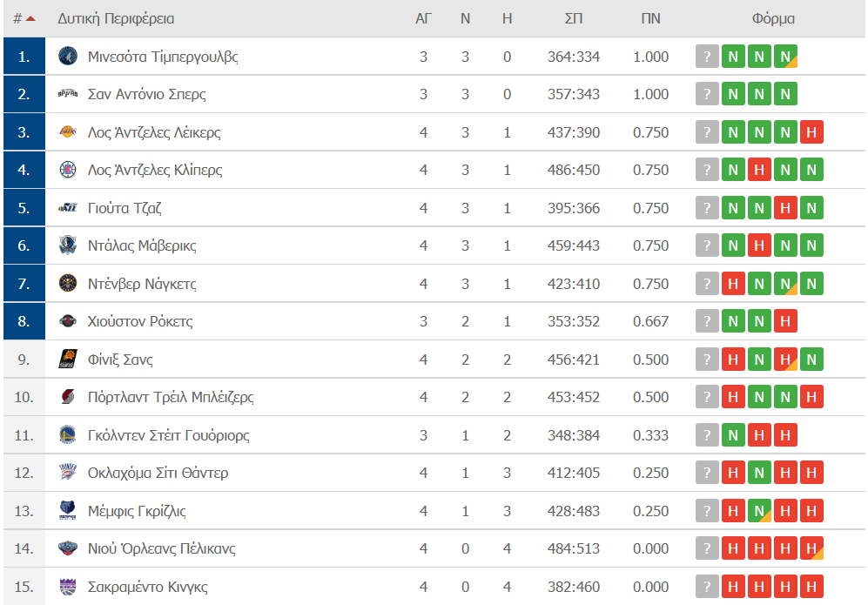Screen dimensions: 868x605
Task: Open the Πόρτλαντ Τρέιλ Μπλέιζερς team link
Action: (171, 398)
